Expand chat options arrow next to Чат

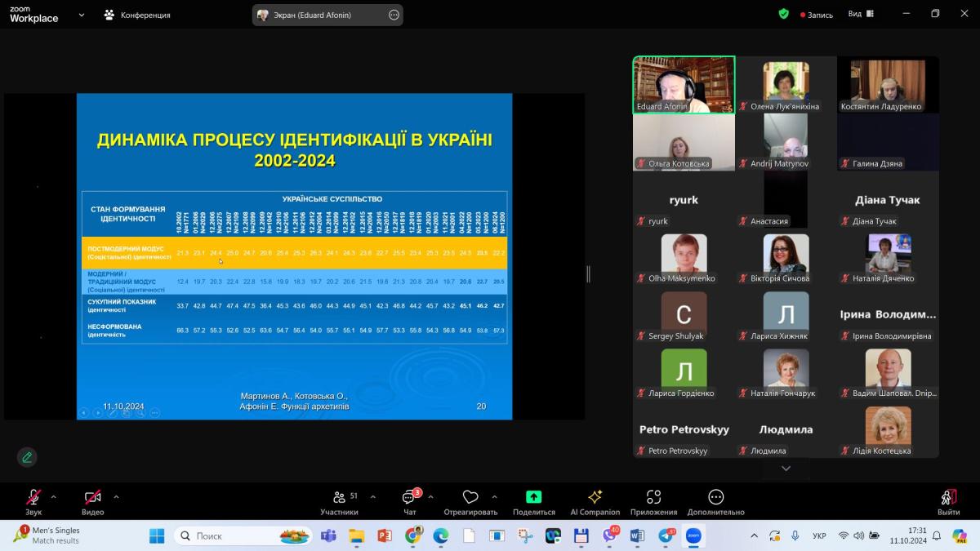430,496
